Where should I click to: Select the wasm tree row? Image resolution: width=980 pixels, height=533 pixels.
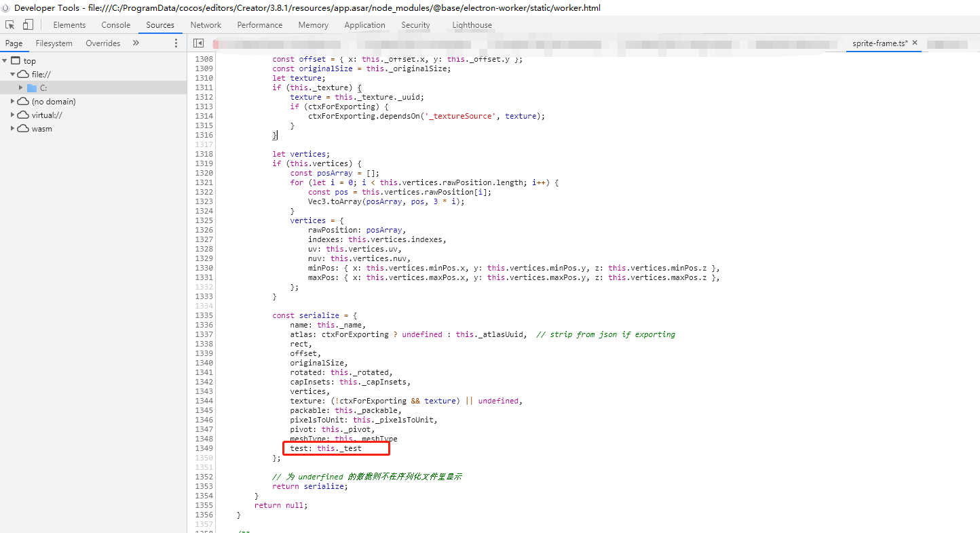(93, 129)
